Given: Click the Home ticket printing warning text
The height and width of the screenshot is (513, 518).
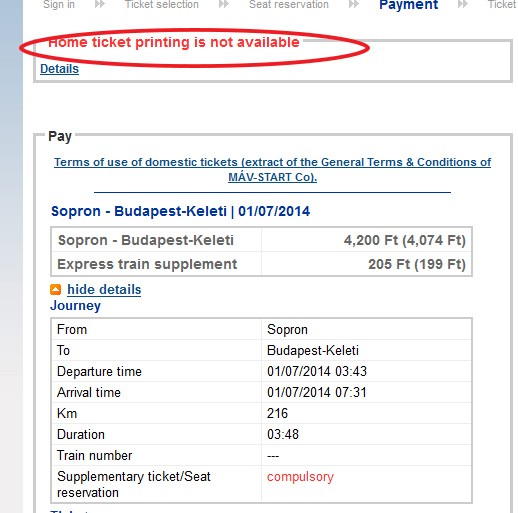Looking at the screenshot, I should [x=174, y=42].
